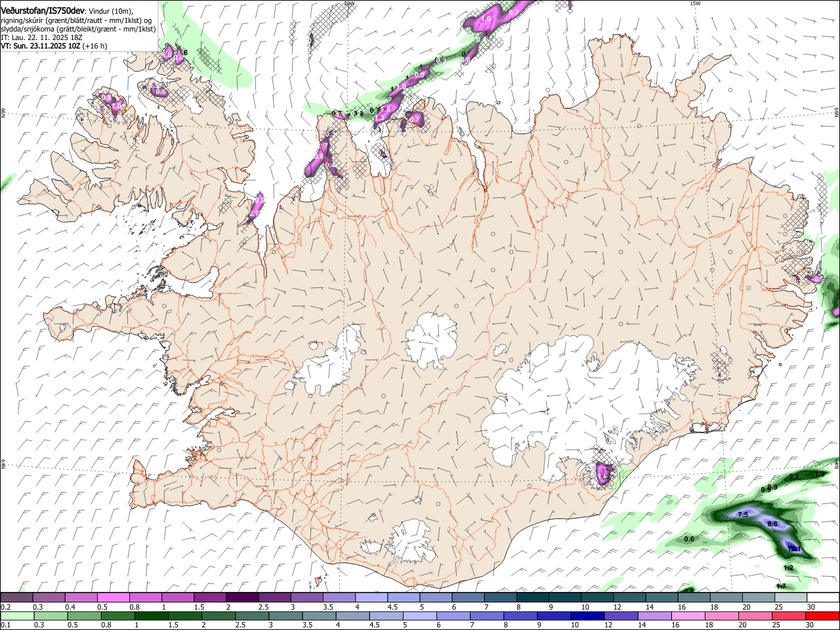840x630 pixels.
Task: Select the dark green rain swatch between 1 and 1.5
Action: (152, 616)
